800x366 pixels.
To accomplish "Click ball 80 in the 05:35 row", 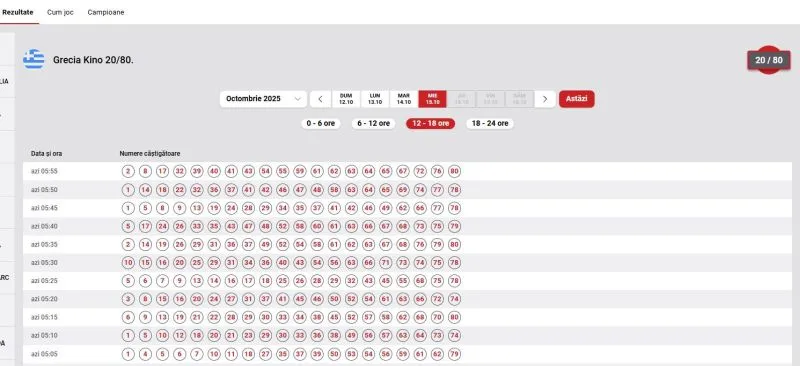I will coord(454,245).
